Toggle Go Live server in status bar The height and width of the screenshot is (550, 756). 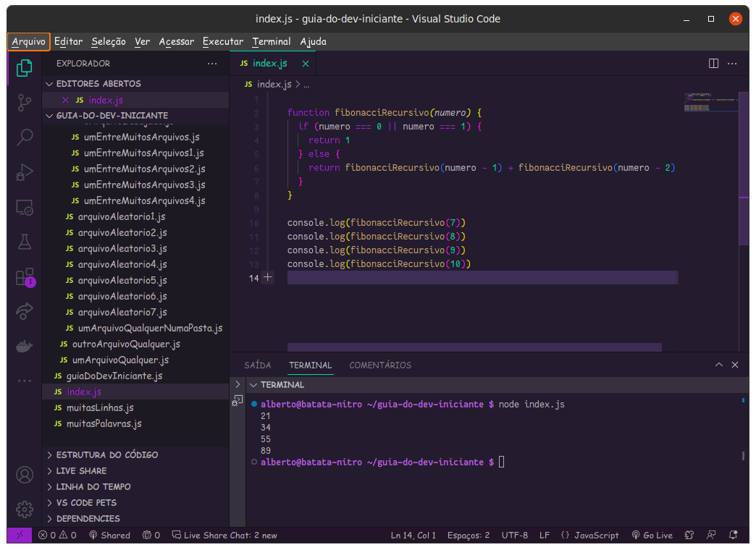[x=652, y=536]
